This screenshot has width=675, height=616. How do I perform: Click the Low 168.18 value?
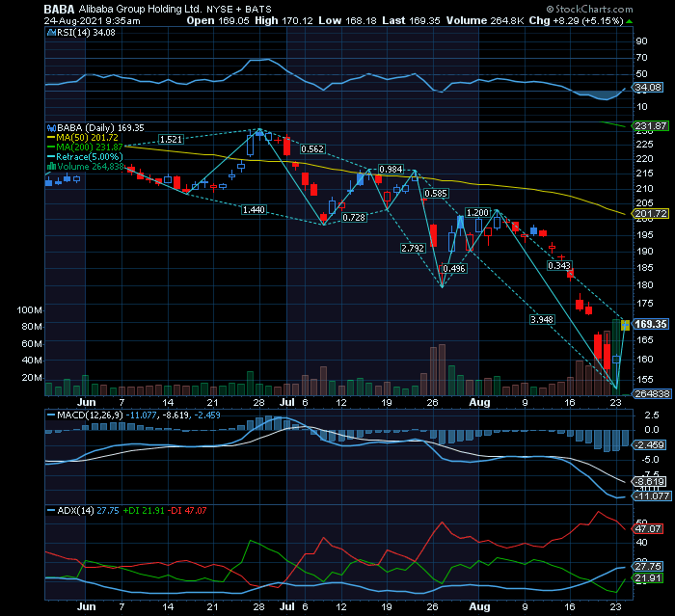pyautogui.click(x=347, y=20)
